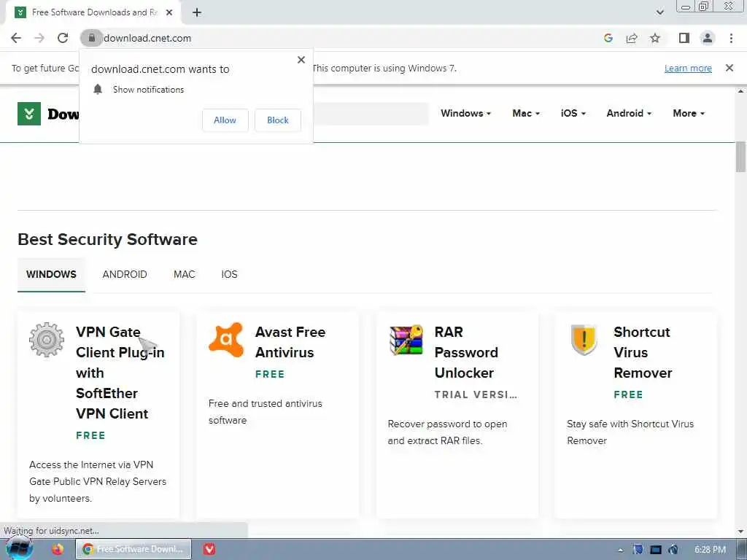Click the scrollbar down arrow
The width and height of the screenshot is (747, 560).
pyautogui.click(x=741, y=531)
